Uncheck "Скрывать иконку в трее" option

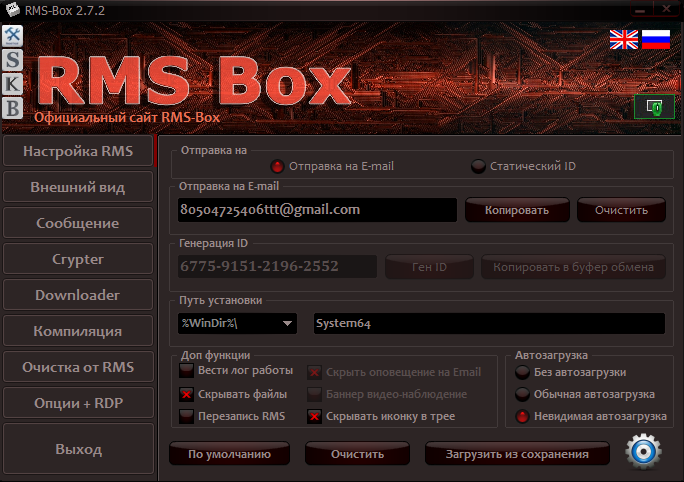coord(314,415)
